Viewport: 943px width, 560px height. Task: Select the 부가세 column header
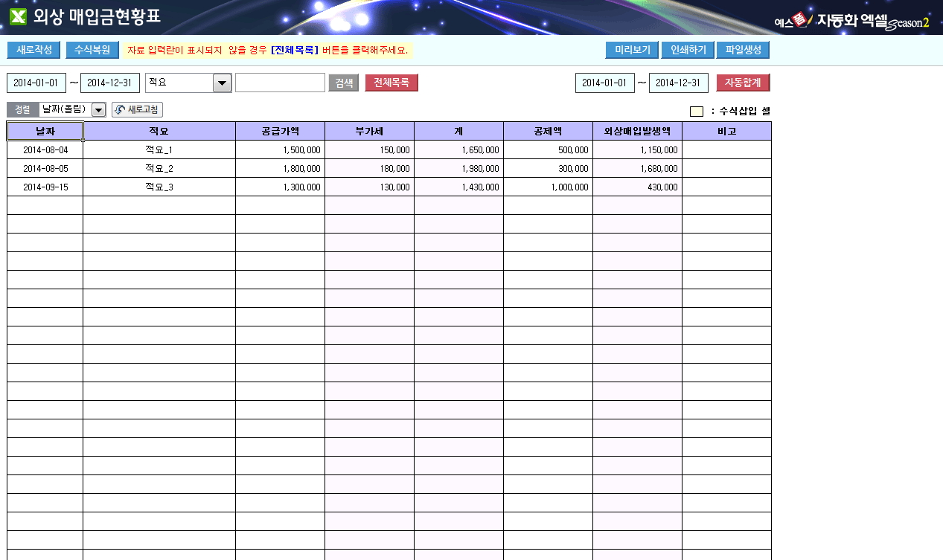[370, 131]
